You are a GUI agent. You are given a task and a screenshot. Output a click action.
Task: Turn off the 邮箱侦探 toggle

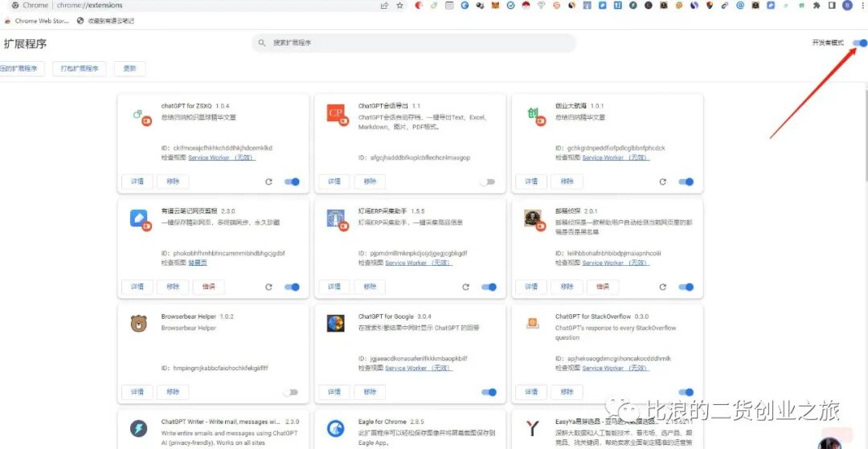coord(686,287)
